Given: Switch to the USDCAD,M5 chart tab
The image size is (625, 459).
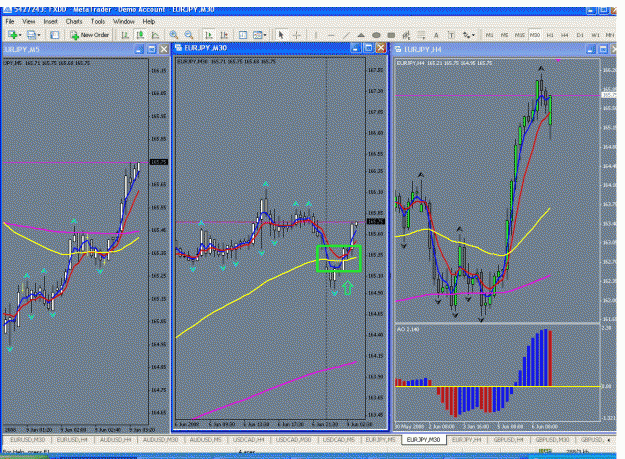Looking at the screenshot, I should pyautogui.click(x=339, y=439).
